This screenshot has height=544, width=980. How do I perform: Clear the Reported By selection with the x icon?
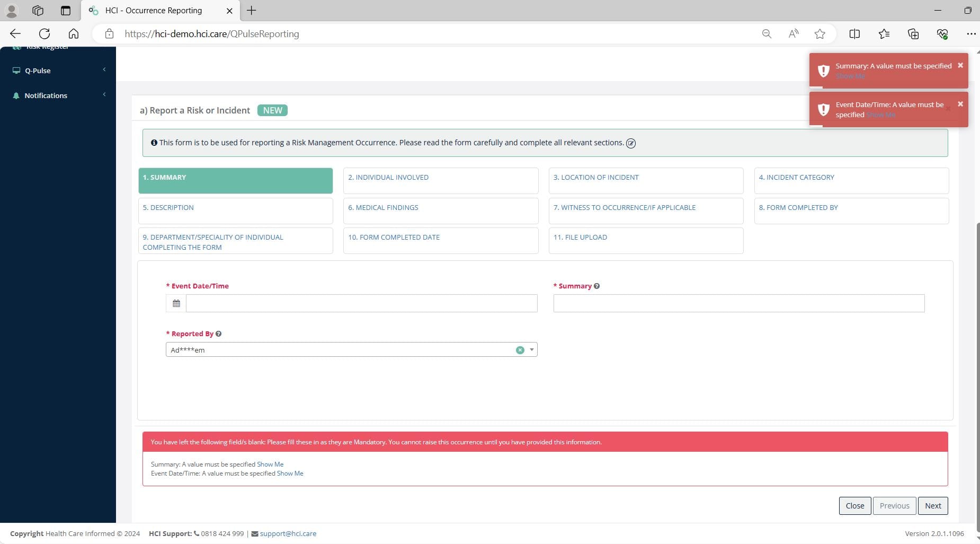coord(519,349)
